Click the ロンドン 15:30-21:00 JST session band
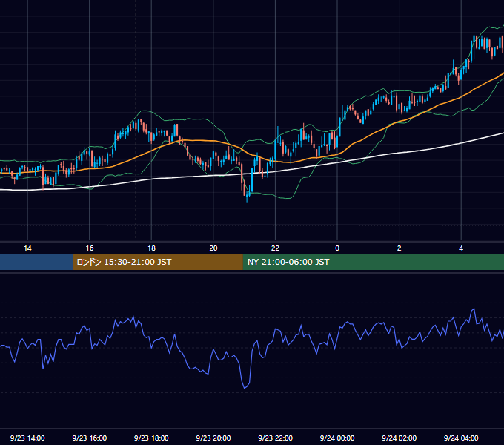 tap(157, 262)
